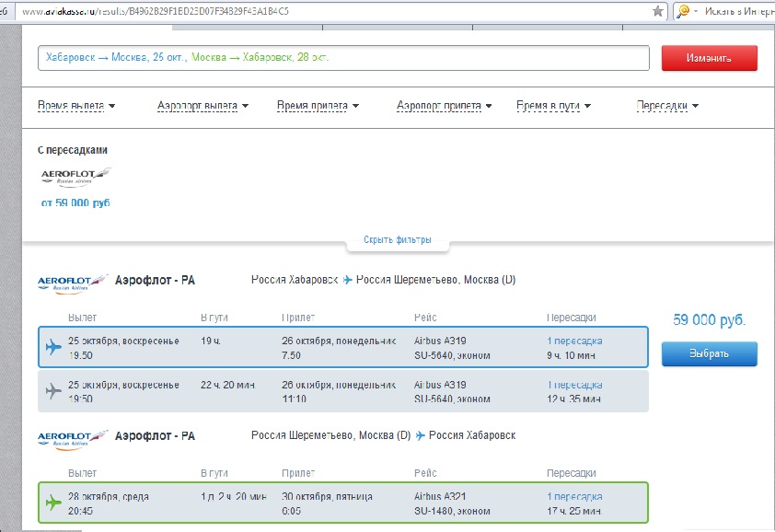Open 1 пересадка link for 17 ч. 25 мин layover
The width and height of the screenshot is (775, 532).
[574, 496]
